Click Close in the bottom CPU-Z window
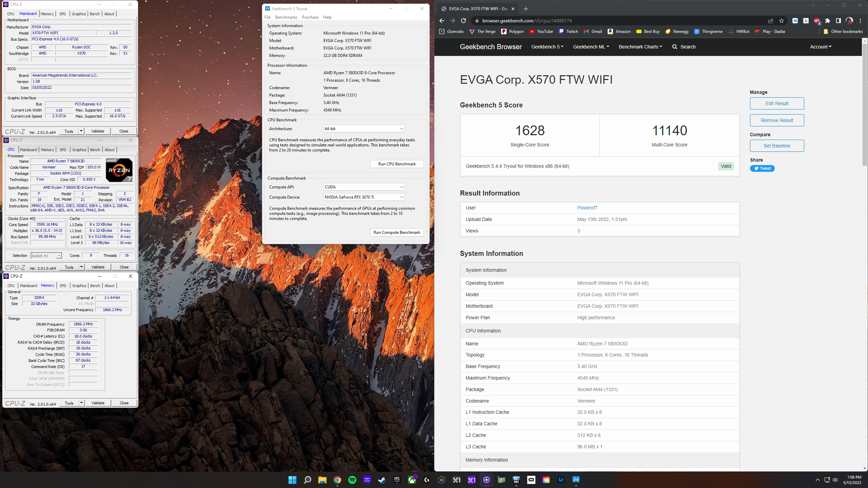 click(124, 403)
